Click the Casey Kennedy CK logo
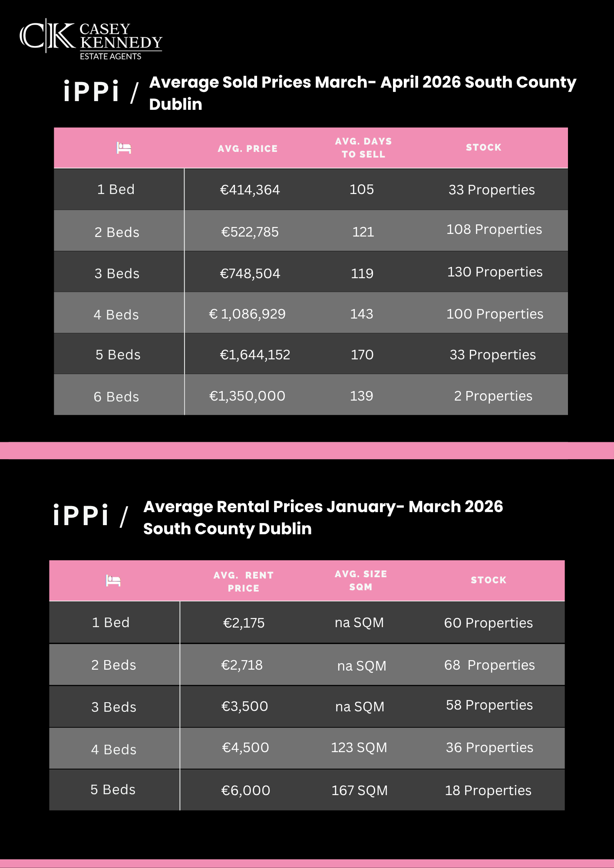Viewport: 614px width, 868px height. click(48, 36)
